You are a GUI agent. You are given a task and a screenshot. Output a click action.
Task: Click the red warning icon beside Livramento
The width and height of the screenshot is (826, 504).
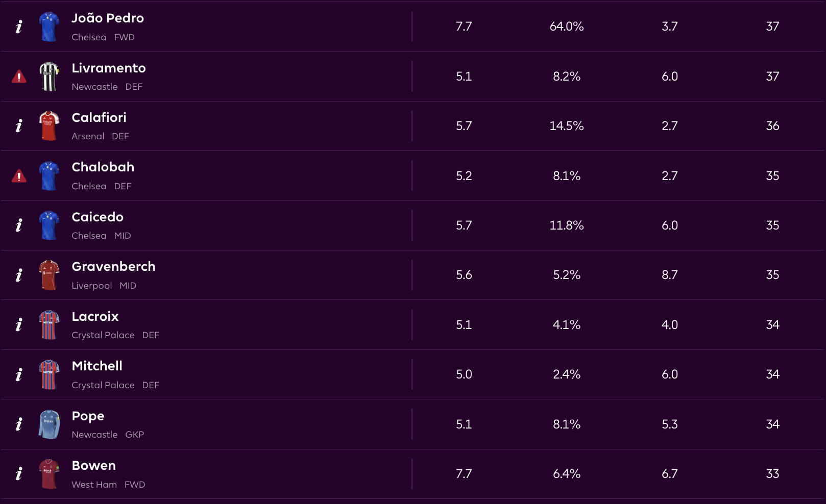click(x=19, y=77)
